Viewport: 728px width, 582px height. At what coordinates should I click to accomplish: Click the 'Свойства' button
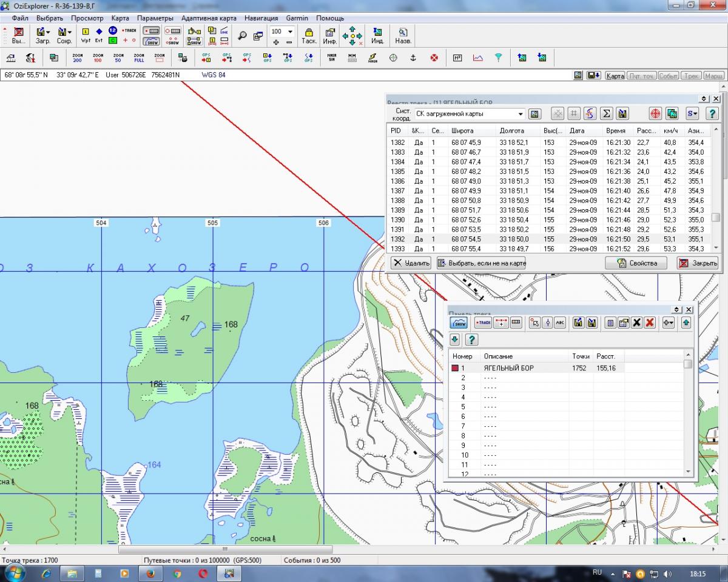tap(636, 263)
